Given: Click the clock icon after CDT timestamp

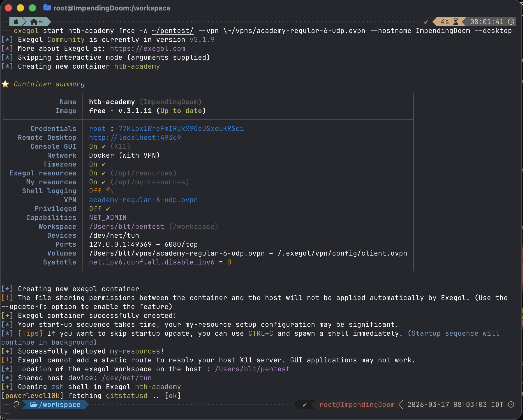Looking at the screenshot, I should [511, 405].
